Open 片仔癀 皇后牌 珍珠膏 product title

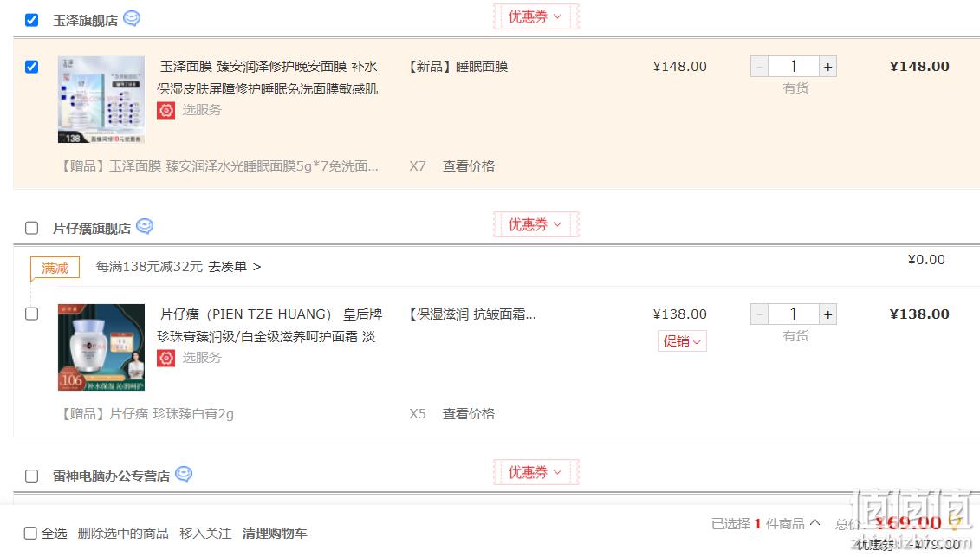coord(269,325)
